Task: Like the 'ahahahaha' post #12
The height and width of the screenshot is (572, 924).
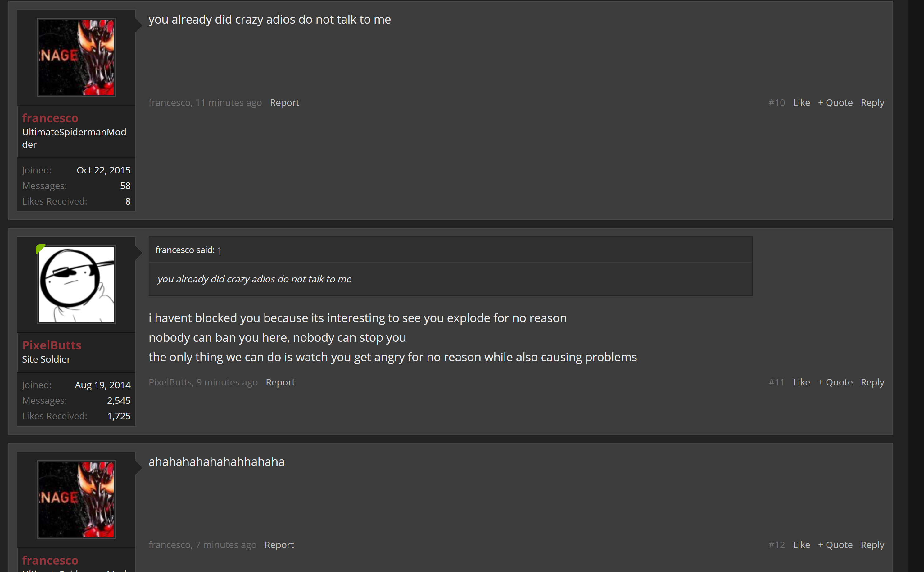Action: pyautogui.click(x=801, y=545)
